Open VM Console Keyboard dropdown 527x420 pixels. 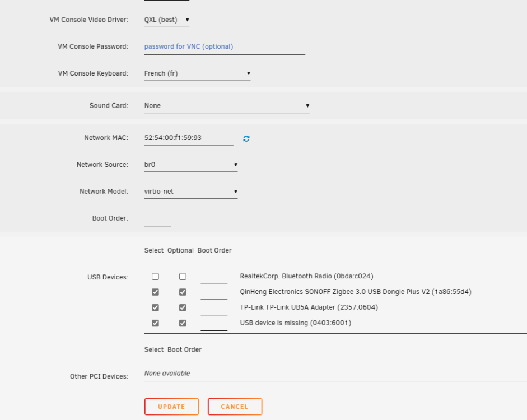pyautogui.click(x=197, y=73)
